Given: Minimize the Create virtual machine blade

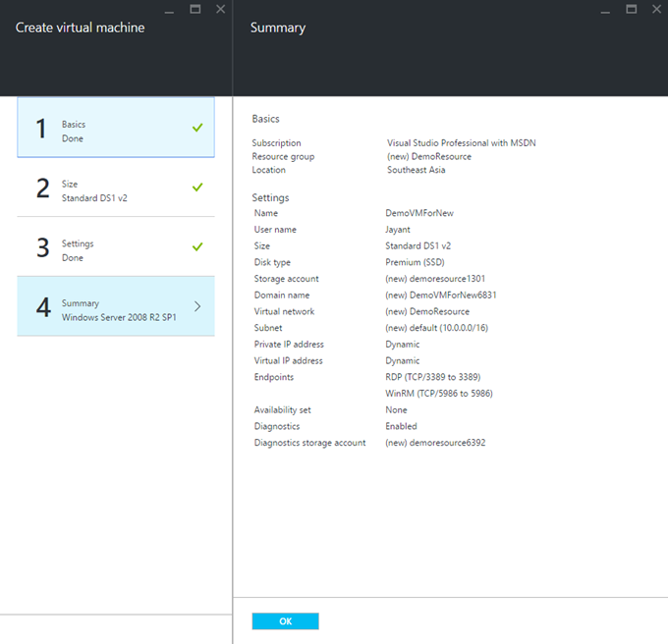Looking at the screenshot, I should (x=171, y=10).
